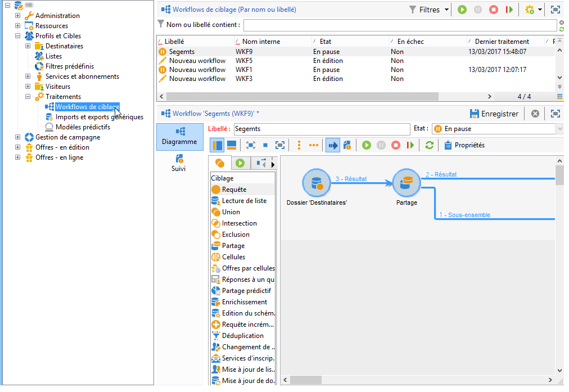569x392 pixels.
Task: Click zoom-to-fit icon in diagram toolbar
Action: (x=250, y=145)
